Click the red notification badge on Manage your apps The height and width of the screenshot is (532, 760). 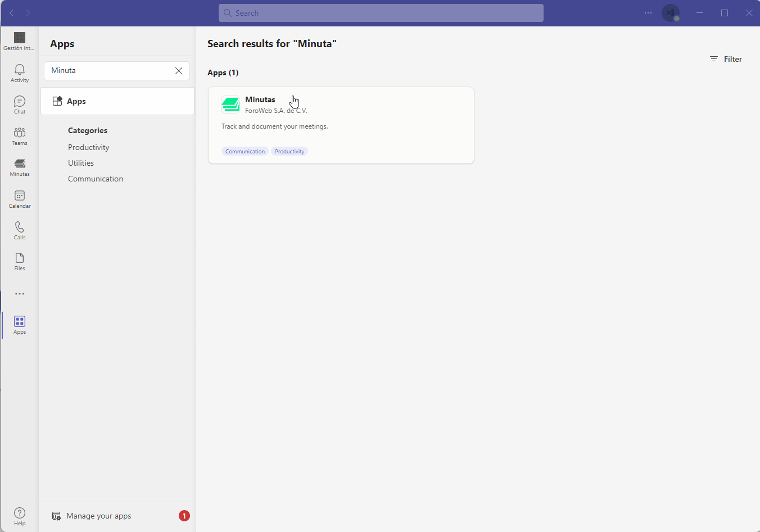coord(184,516)
